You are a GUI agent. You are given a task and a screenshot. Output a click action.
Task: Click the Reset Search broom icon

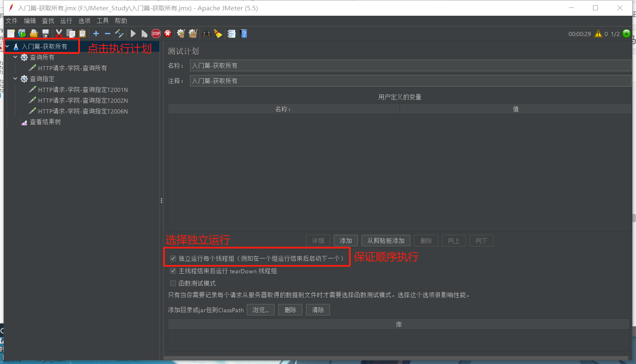click(x=218, y=34)
